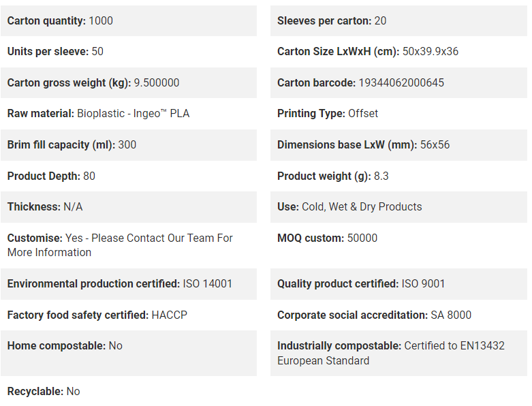The width and height of the screenshot is (532, 406).
Task: Click the Carton quantity 1000 row
Action: [x=129, y=20]
